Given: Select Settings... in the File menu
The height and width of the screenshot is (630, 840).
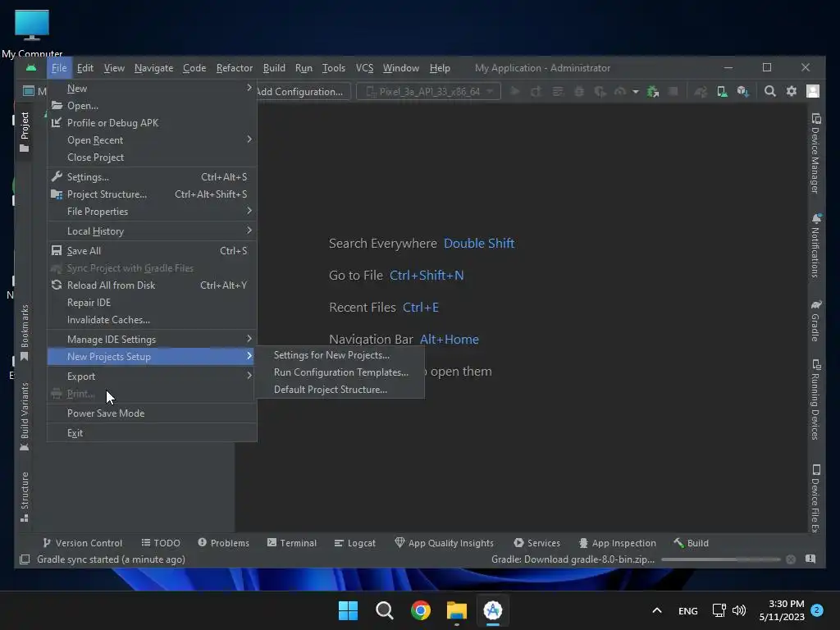Looking at the screenshot, I should [152, 177].
